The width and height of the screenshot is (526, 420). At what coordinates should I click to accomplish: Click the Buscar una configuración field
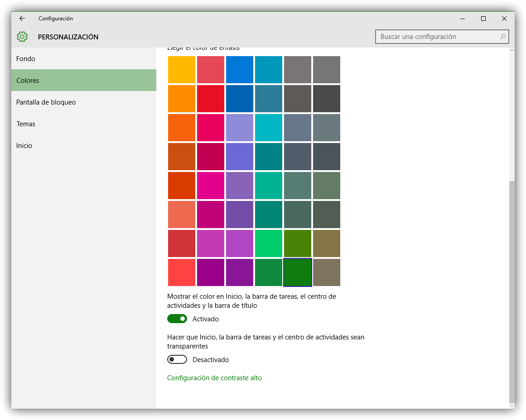pyautogui.click(x=442, y=37)
